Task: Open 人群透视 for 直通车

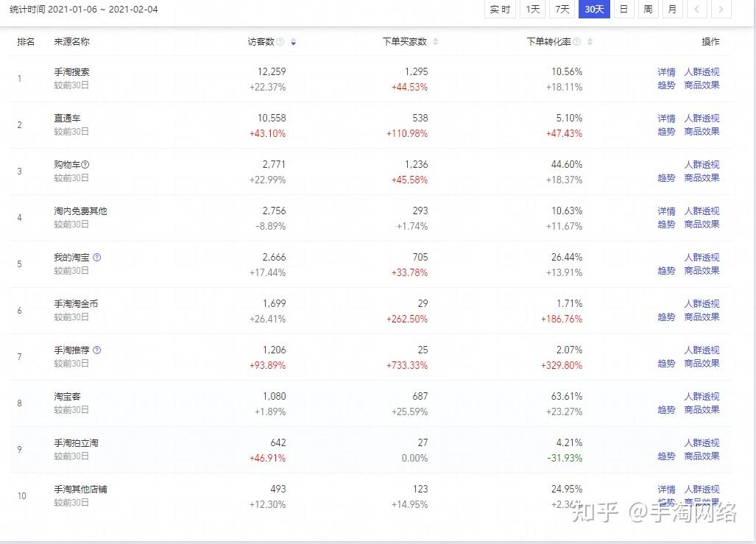Action: [702, 119]
